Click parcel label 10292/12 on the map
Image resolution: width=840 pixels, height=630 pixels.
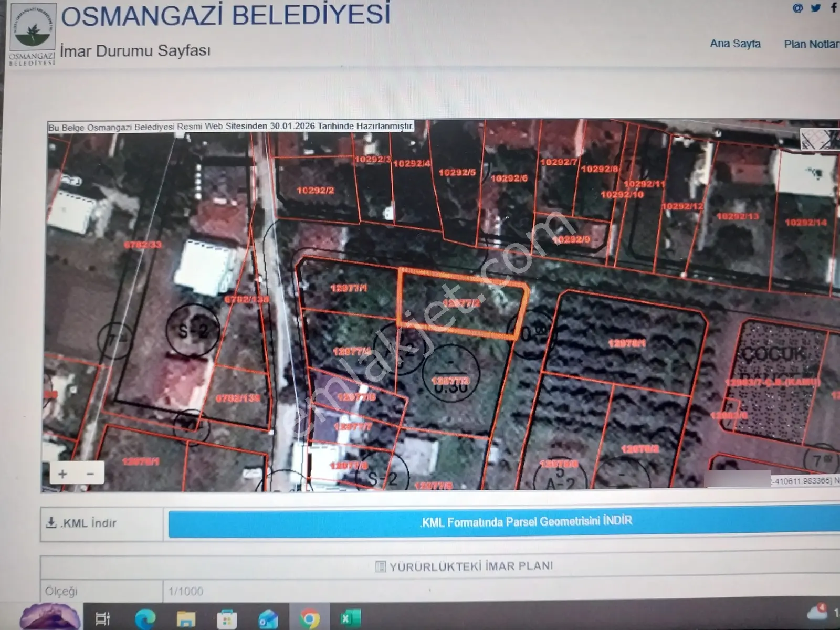pos(682,206)
